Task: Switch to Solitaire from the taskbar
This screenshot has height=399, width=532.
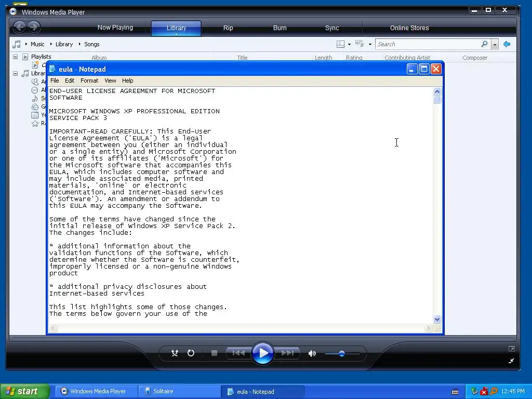Action: (x=179, y=392)
